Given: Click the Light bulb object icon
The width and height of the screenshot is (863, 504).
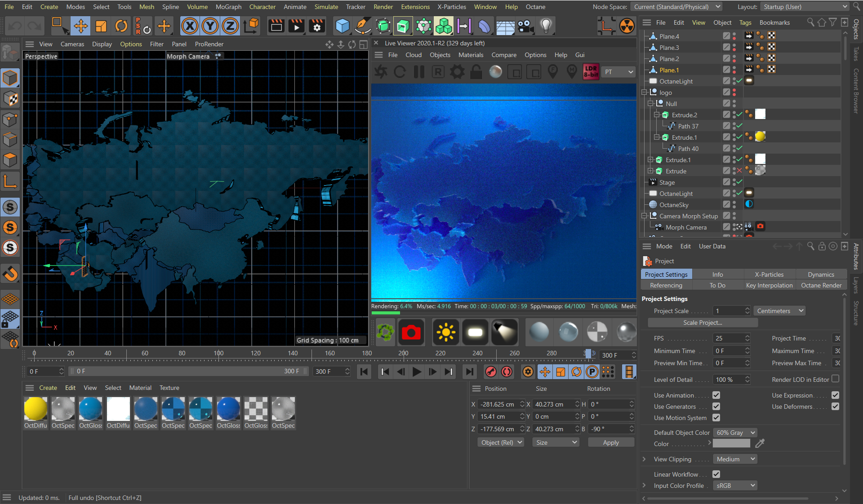Looking at the screenshot, I should point(546,26).
